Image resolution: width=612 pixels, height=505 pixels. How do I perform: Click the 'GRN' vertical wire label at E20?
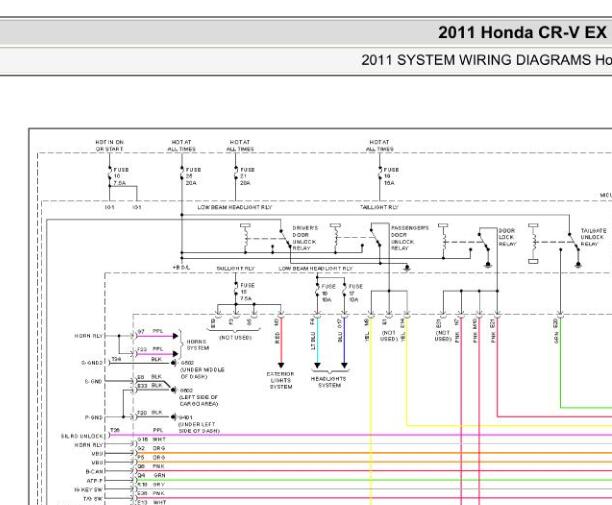pos(556,338)
